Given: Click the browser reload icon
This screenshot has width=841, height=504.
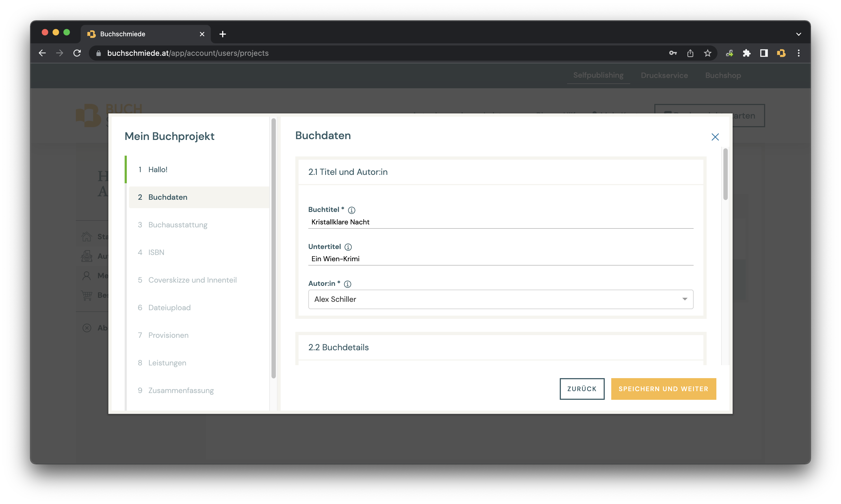Looking at the screenshot, I should click(77, 53).
